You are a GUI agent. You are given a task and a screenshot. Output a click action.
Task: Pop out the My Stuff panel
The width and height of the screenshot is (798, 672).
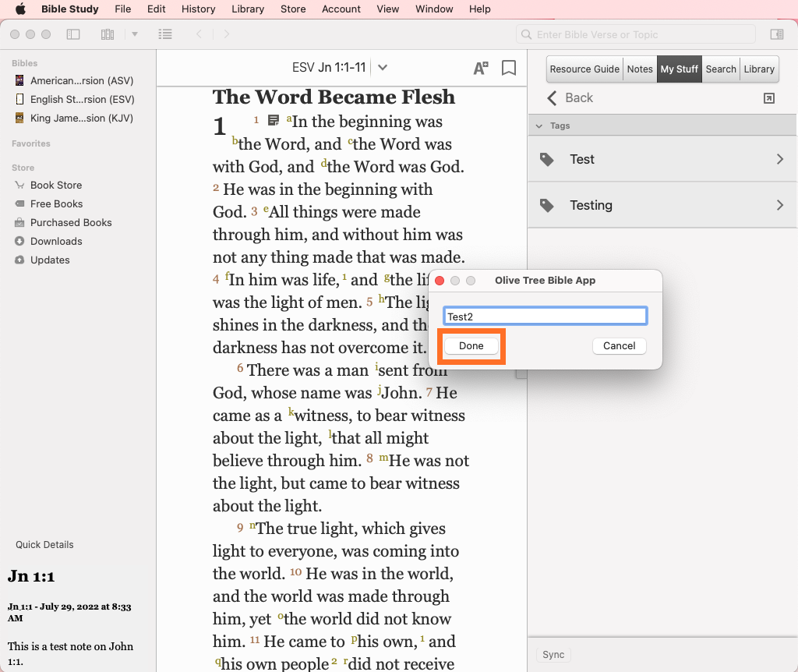tap(769, 97)
